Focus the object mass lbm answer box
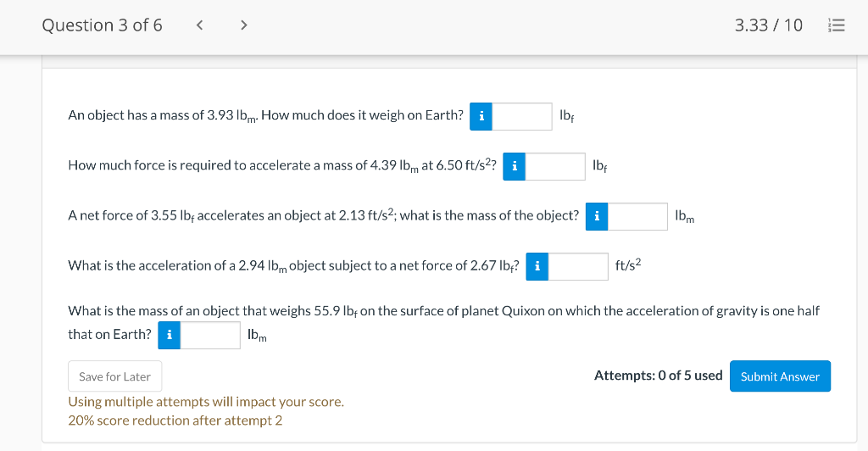The width and height of the screenshot is (868, 451). (x=637, y=216)
